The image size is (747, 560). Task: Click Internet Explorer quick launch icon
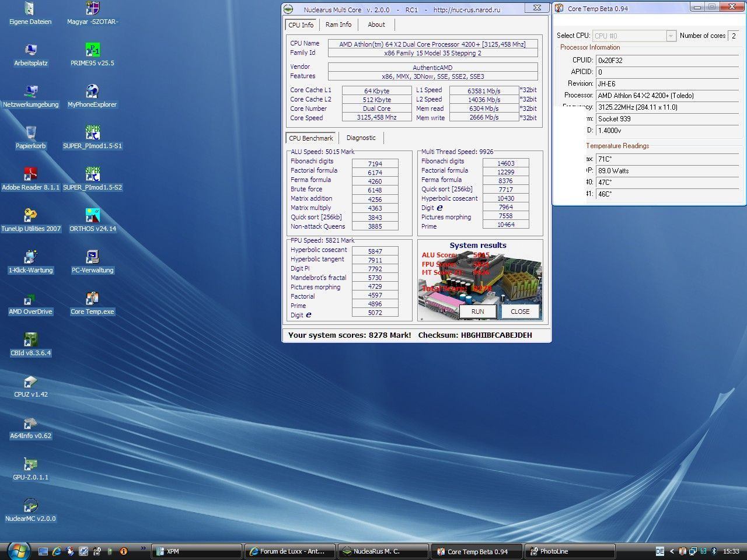pyautogui.click(x=57, y=551)
